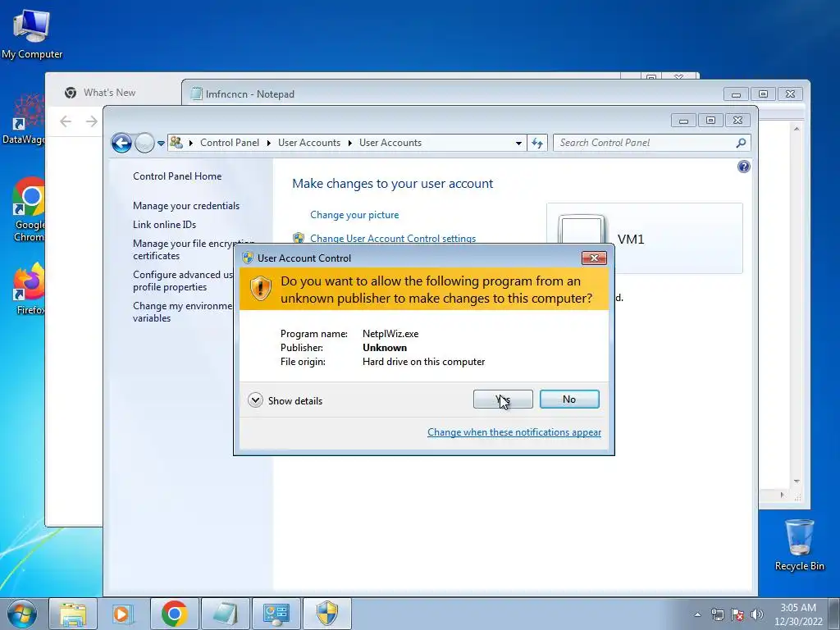Screen dimensions: 840x630
Task: Maximize the Control Panel window
Action: [710, 121]
